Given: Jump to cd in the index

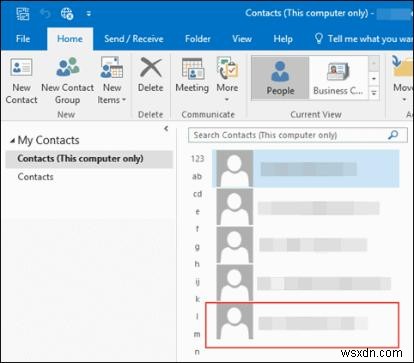Looking at the screenshot, I should click(x=197, y=194).
